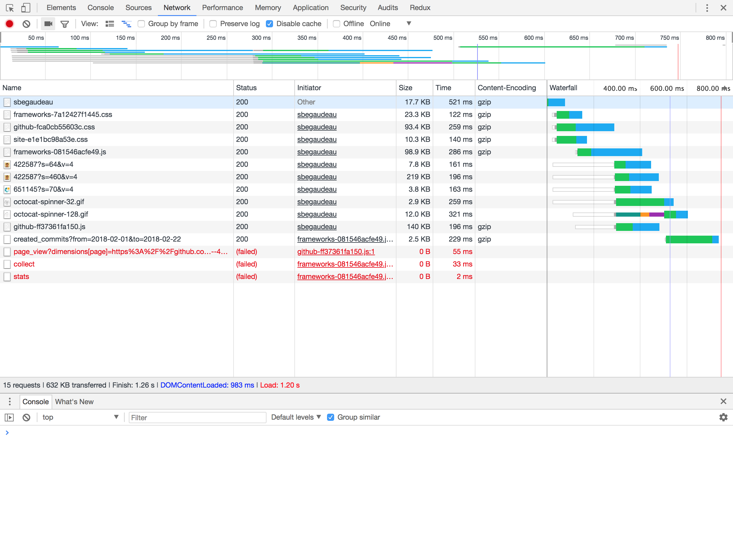Clear the console output
This screenshot has height=560, width=733.
point(26,417)
